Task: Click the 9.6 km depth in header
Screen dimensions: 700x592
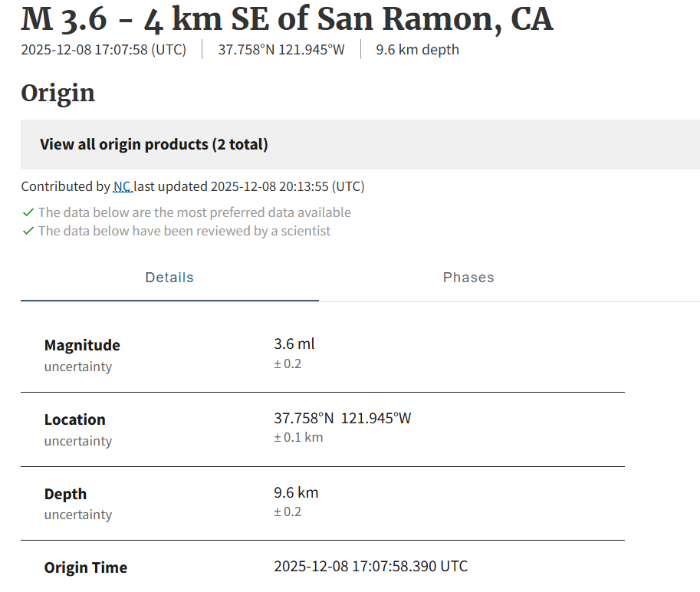Action: [417, 50]
